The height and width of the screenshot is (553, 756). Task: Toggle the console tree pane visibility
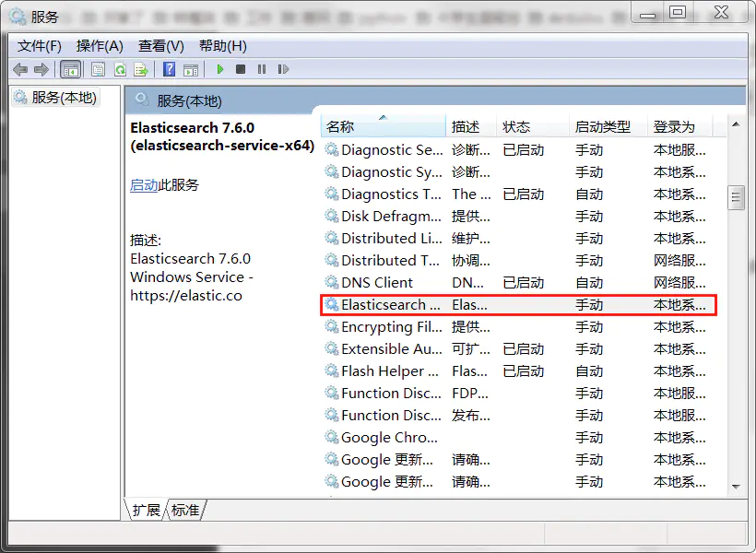[x=71, y=68]
